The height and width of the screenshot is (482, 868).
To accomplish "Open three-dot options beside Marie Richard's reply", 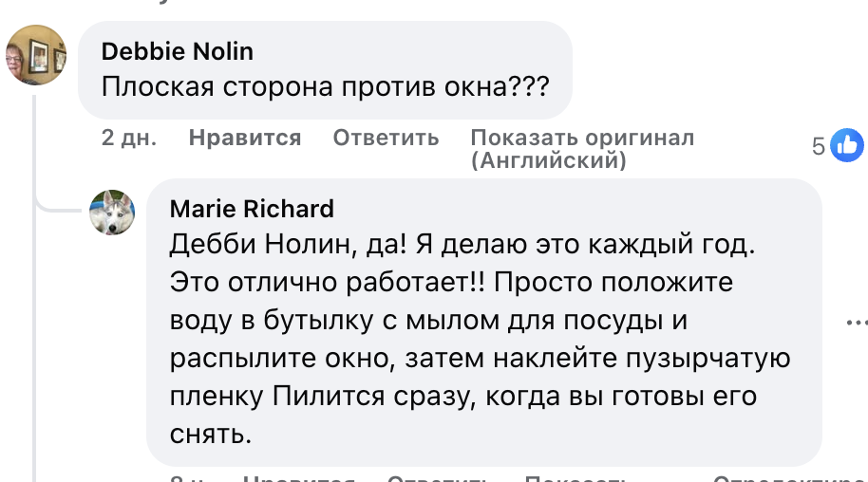I will pyautogui.click(x=857, y=323).
